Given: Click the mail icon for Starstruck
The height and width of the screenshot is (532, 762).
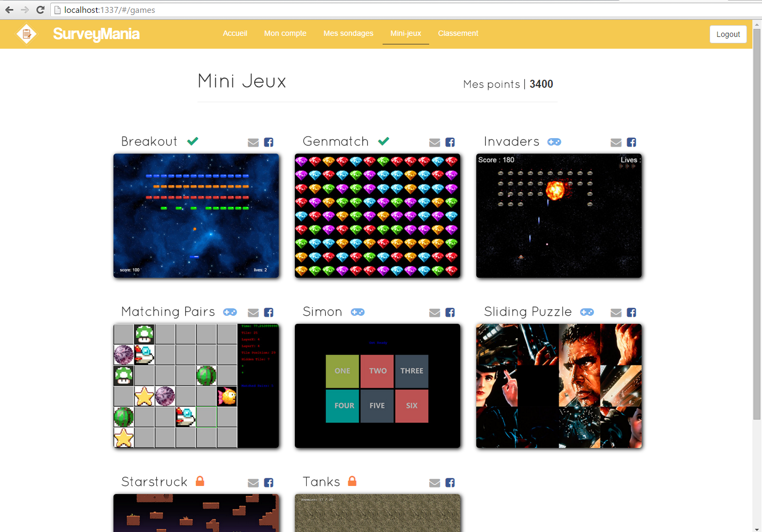Looking at the screenshot, I should [253, 483].
